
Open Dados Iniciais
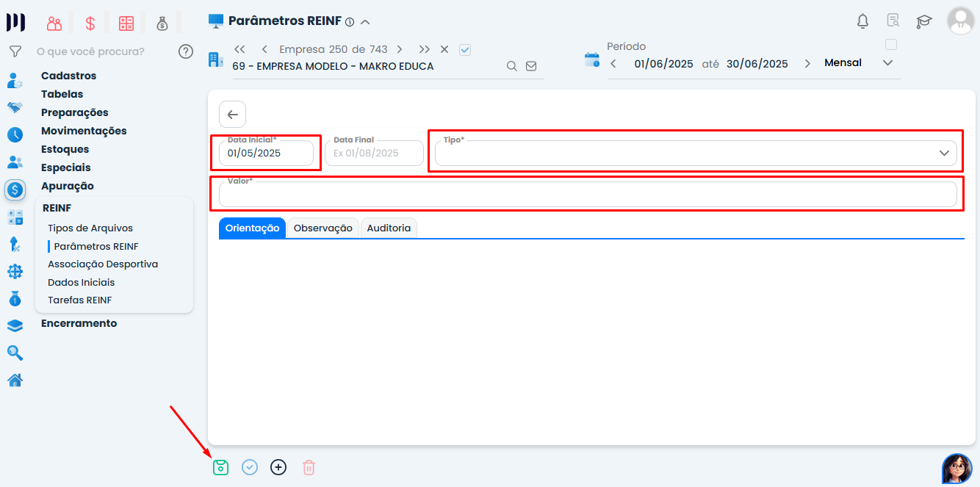tap(82, 283)
